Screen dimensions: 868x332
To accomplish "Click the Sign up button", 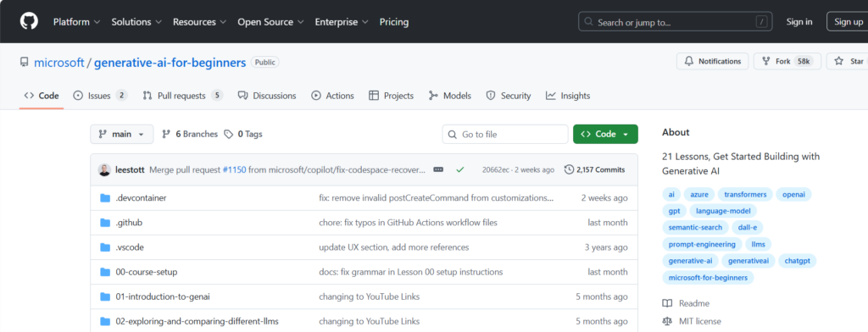I will coord(848,22).
